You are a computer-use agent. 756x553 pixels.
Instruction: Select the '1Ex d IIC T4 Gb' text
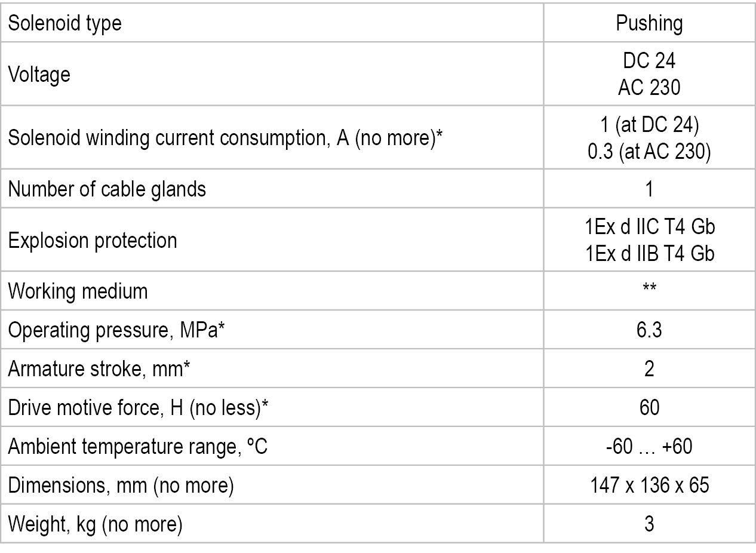[x=649, y=228]
